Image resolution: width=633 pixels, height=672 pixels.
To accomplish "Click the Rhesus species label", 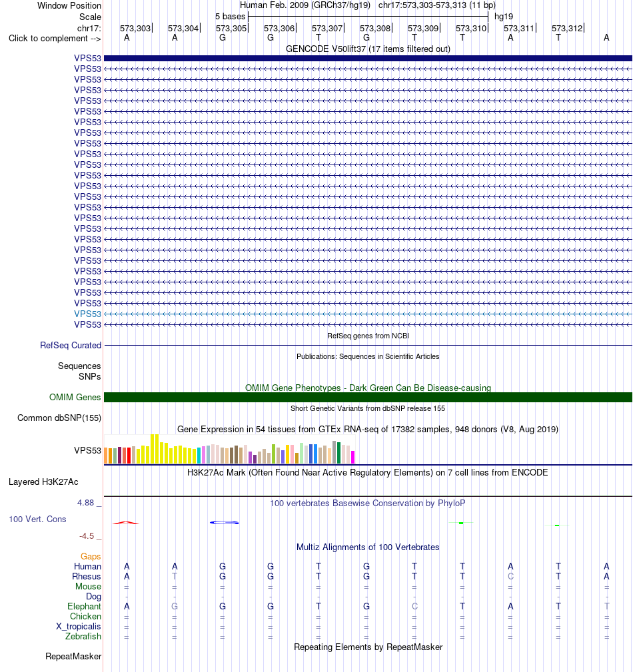I will [x=87, y=577].
